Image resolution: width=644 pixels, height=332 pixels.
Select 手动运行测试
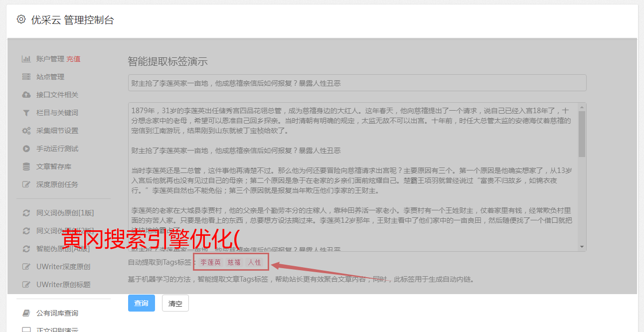[57, 149]
